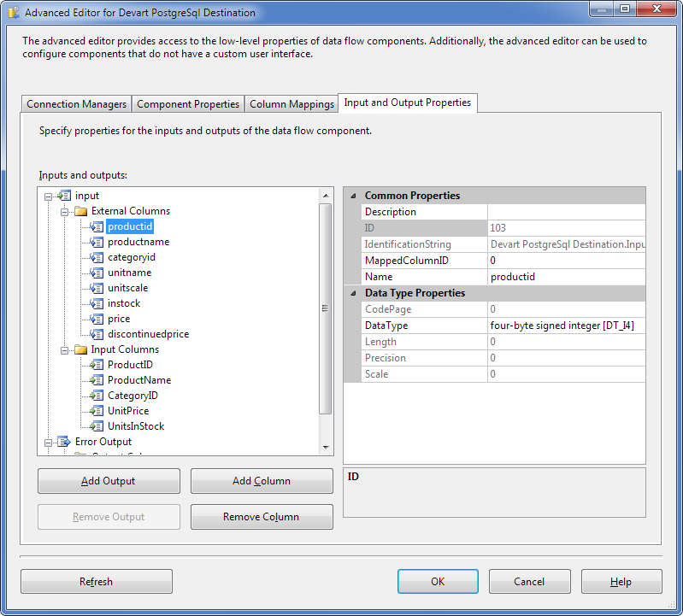Click the icon beside discontinuedprice
Viewport: 683px width, 616px height.
[97, 334]
